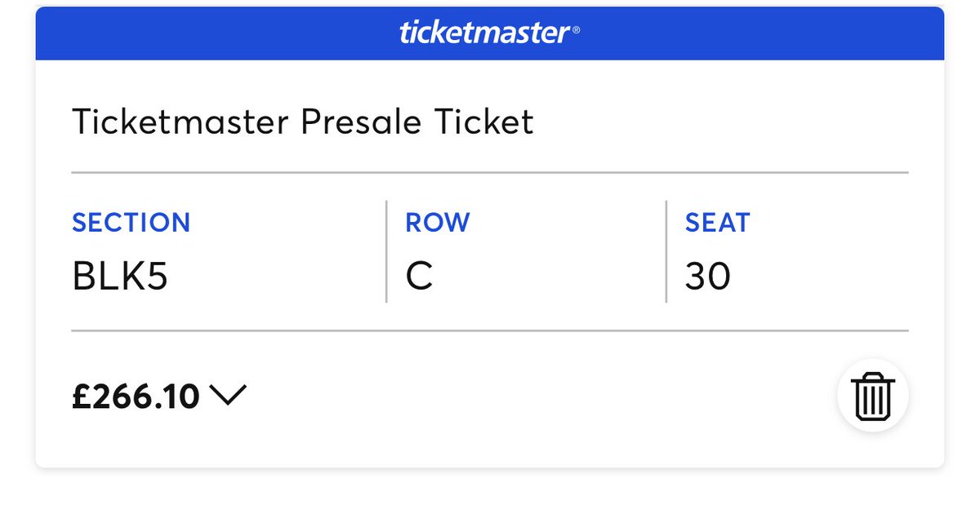Click the SEAT label
The width and height of the screenshot is (980, 510).
[717, 223]
